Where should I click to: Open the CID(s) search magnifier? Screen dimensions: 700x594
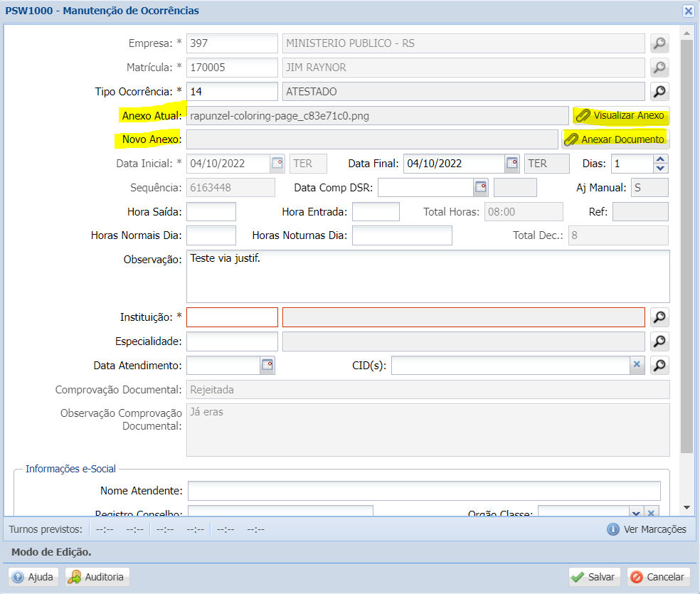coord(659,366)
